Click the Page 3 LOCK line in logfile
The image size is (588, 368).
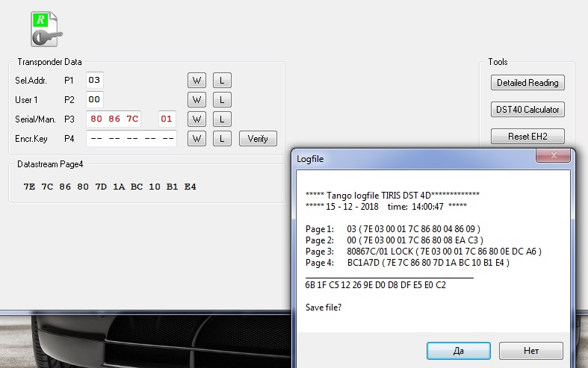click(424, 252)
